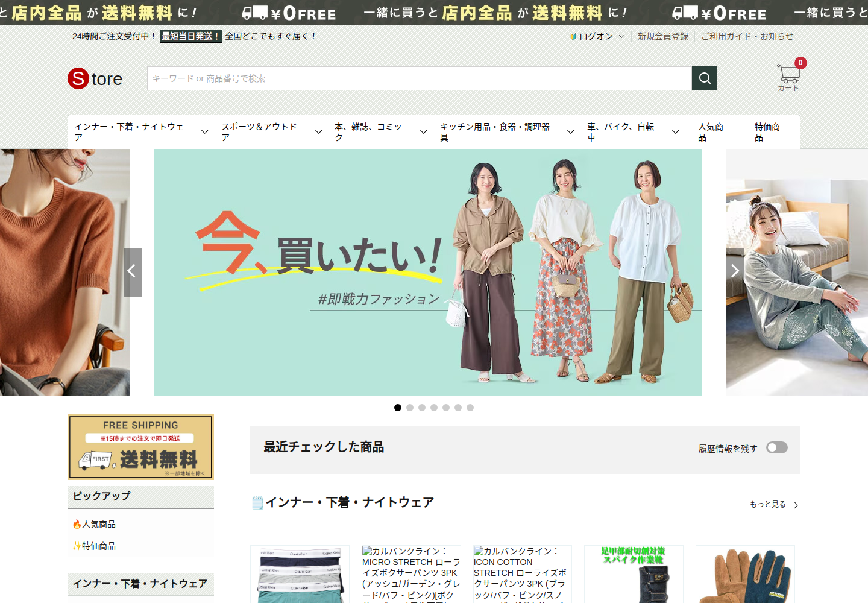Select the third carousel dot indicator
The height and width of the screenshot is (603, 868).
pyautogui.click(x=422, y=408)
